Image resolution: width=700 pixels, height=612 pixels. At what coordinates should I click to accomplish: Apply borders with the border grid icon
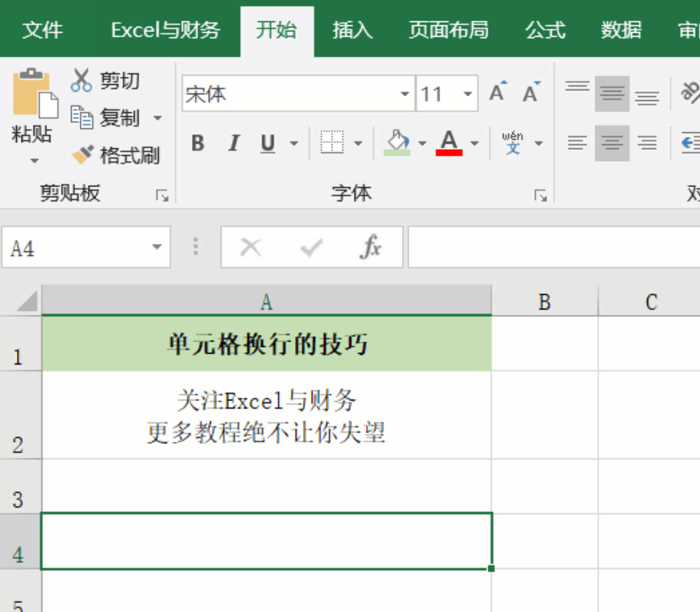[x=332, y=143]
